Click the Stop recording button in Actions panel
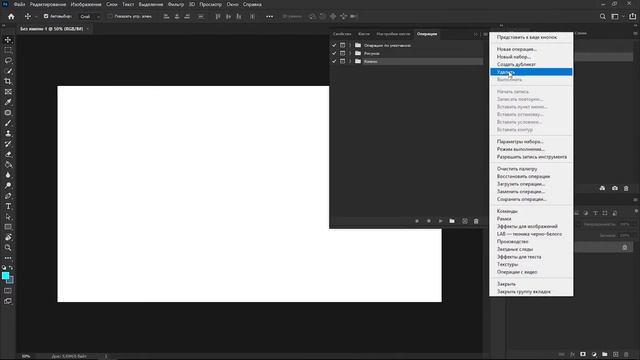Image resolution: width=640 pixels, height=360 pixels. 417,221
